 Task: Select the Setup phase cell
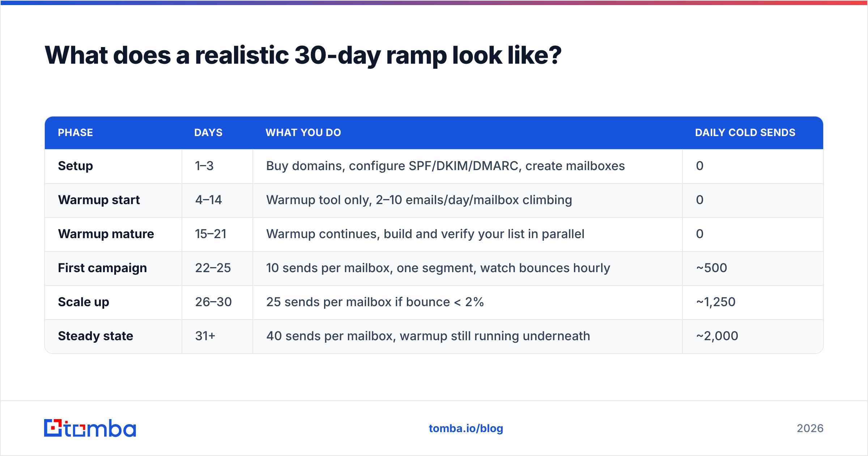tap(113, 166)
